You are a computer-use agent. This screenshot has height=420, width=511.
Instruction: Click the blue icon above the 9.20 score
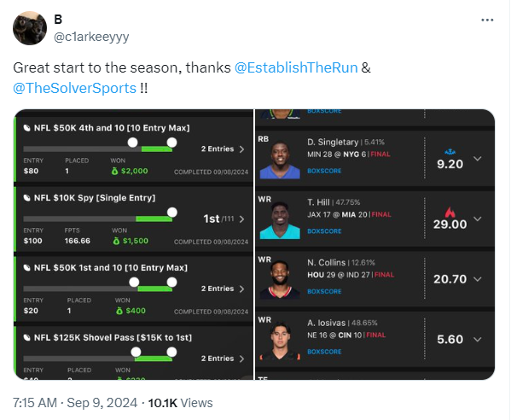(x=450, y=152)
